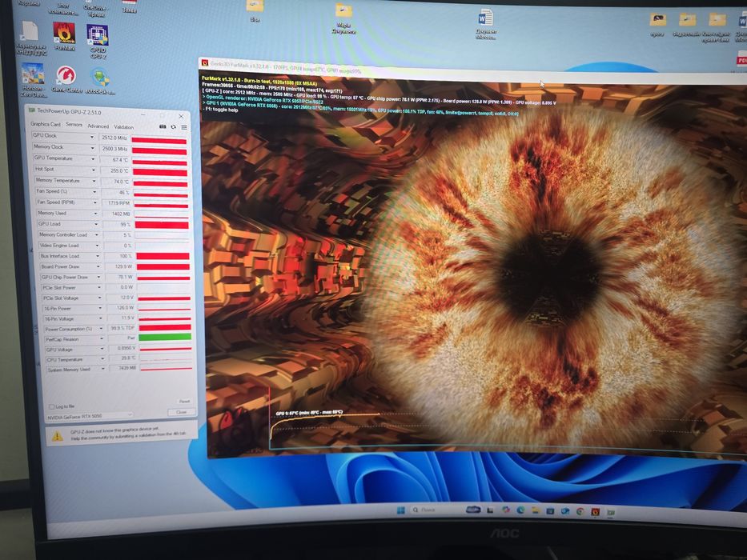Click the warning icon in GPU-Z notice

point(57,435)
